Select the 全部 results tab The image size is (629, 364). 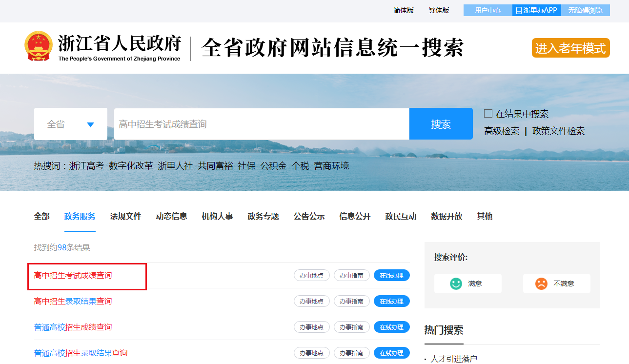coord(41,216)
